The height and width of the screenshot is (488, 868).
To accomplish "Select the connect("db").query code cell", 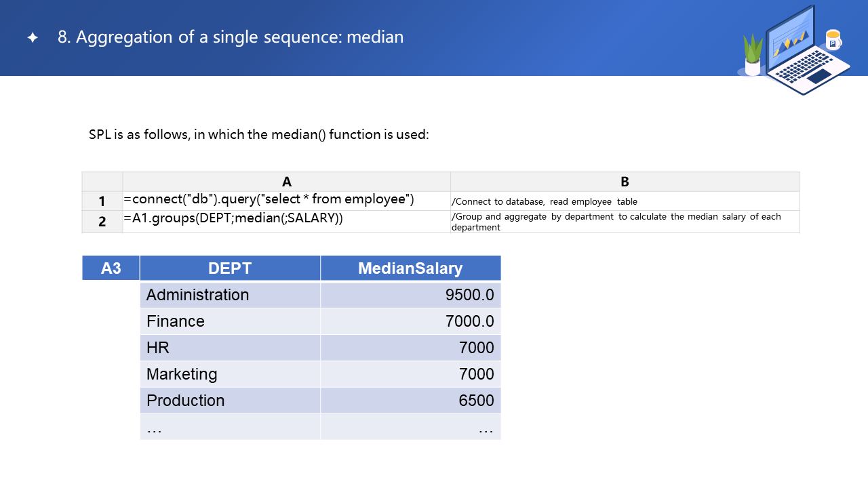I will pos(269,200).
